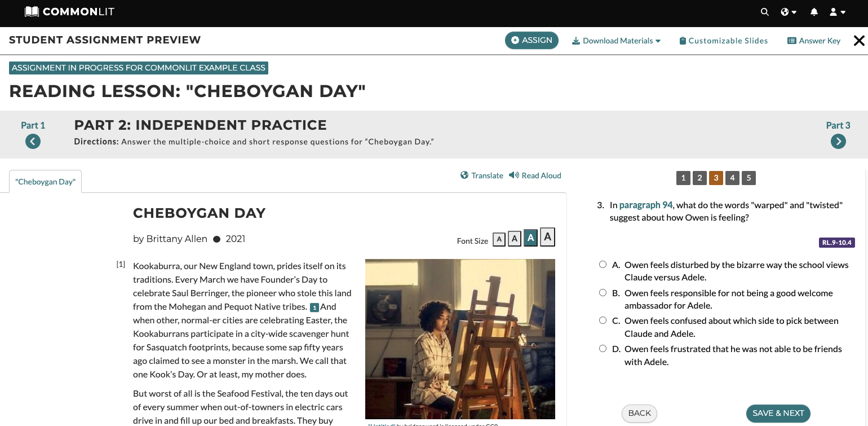Open the user account menu

837,12
